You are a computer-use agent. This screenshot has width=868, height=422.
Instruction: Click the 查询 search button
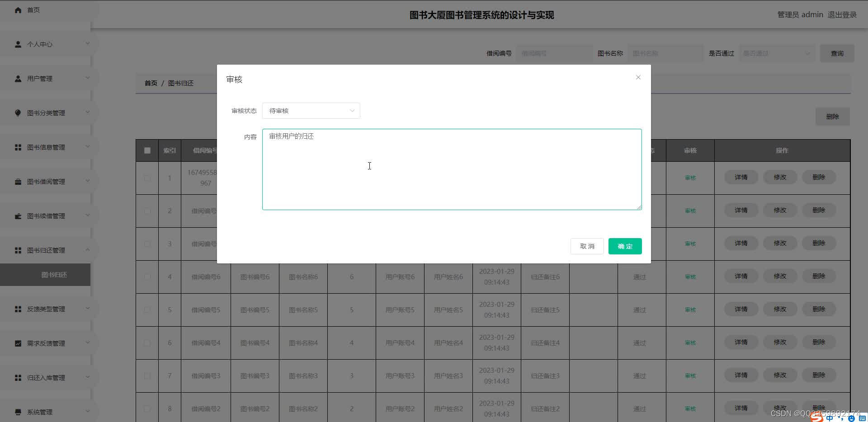coord(837,53)
